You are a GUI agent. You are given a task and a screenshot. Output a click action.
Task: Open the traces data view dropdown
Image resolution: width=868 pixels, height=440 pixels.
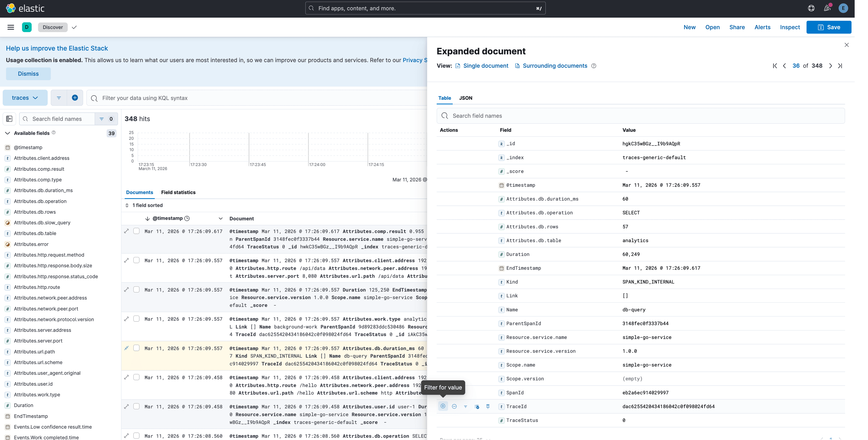[25, 98]
